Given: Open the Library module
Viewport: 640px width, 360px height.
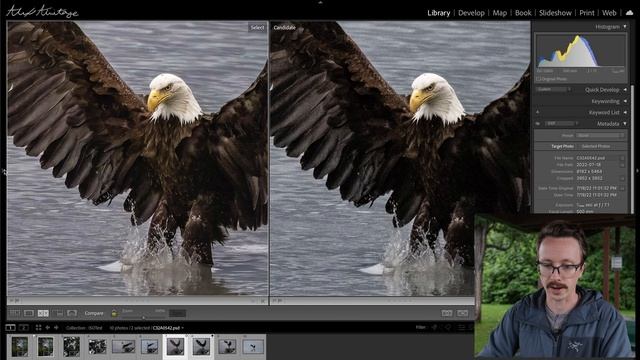Looking at the screenshot, I should 438,13.
